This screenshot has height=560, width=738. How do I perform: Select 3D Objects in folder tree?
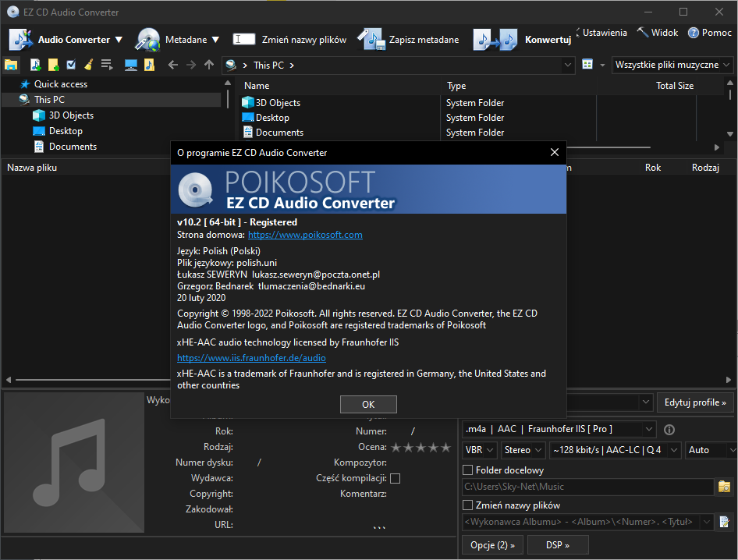click(x=71, y=115)
